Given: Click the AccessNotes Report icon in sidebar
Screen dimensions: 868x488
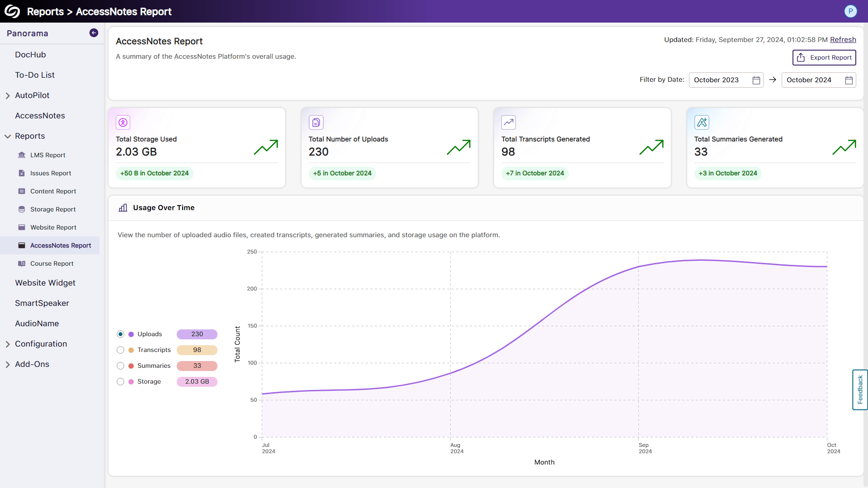Looking at the screenshot, I should 21,245.
